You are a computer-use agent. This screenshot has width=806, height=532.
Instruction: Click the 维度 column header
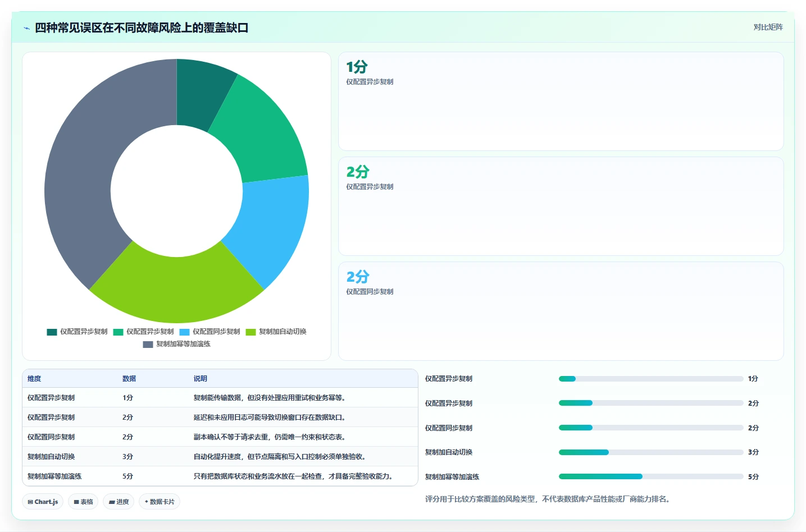[34, 379]
